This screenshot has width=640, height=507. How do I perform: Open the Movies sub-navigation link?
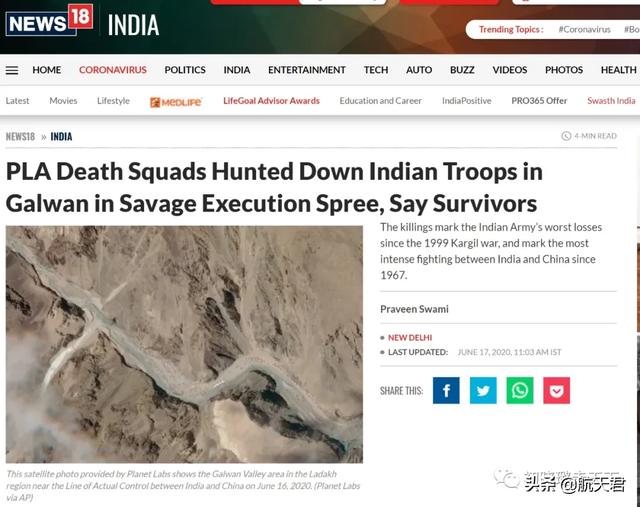coord(63,101)
